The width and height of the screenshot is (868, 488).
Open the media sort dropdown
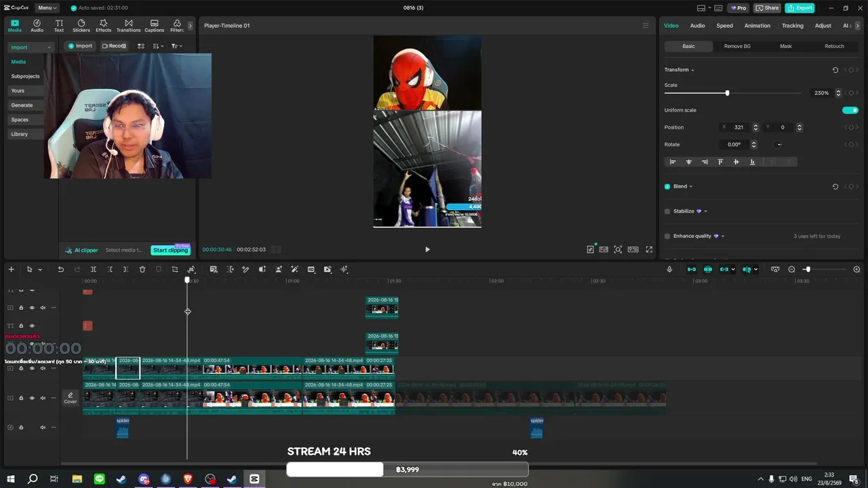point(158,46)
